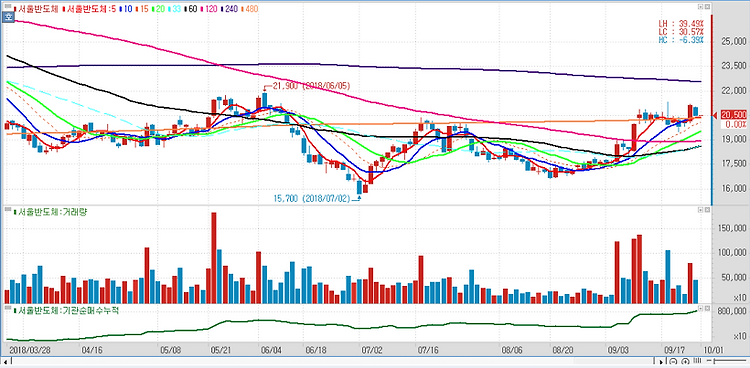Screen dimensions: 750x368
Task: Click the small gray icon above 호
Action: pos(8,6)
